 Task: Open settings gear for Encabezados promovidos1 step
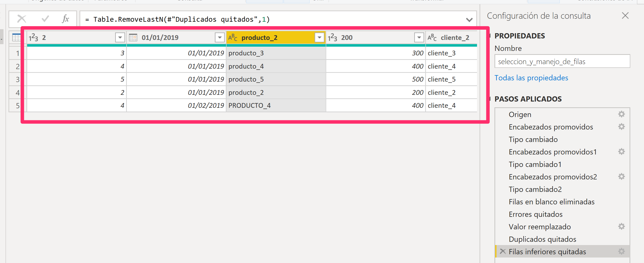tap(621, 152)
